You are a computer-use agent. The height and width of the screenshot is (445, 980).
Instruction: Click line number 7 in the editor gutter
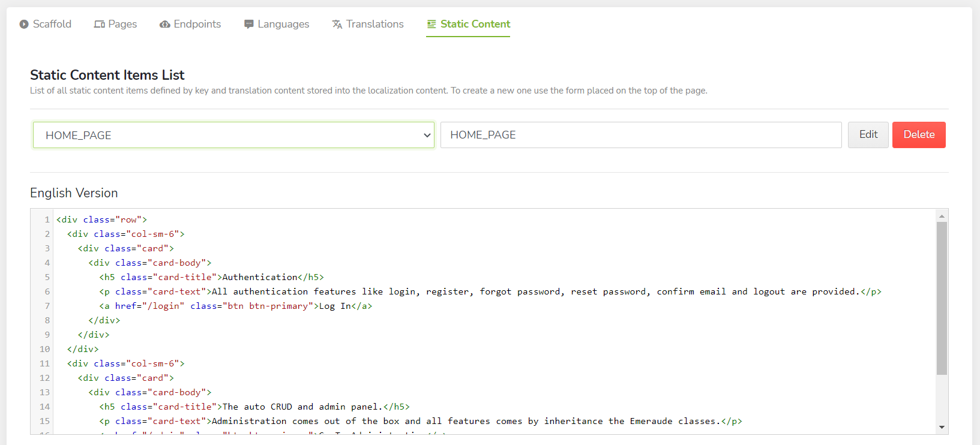point(47,306)
